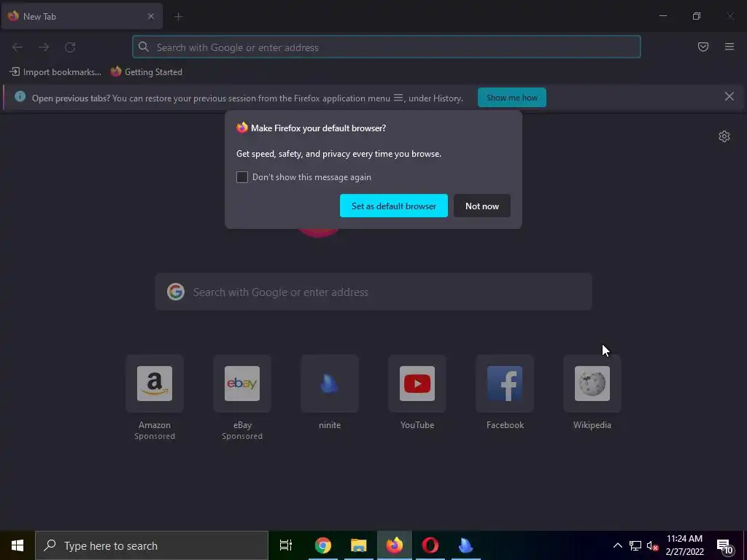Launch Google Chrome from taskbar
The height and width of the screenshot is (560, 747).
[x=322, y=545]
